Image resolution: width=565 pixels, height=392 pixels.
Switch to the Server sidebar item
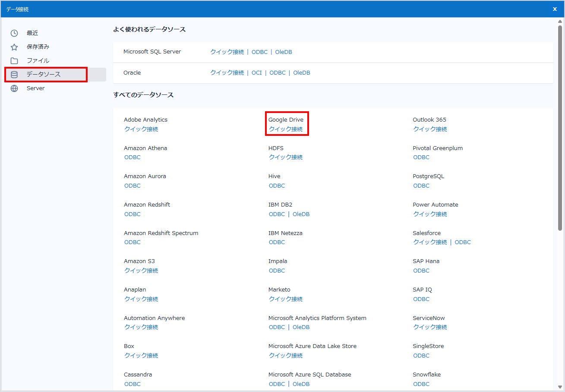coord(35,88)
